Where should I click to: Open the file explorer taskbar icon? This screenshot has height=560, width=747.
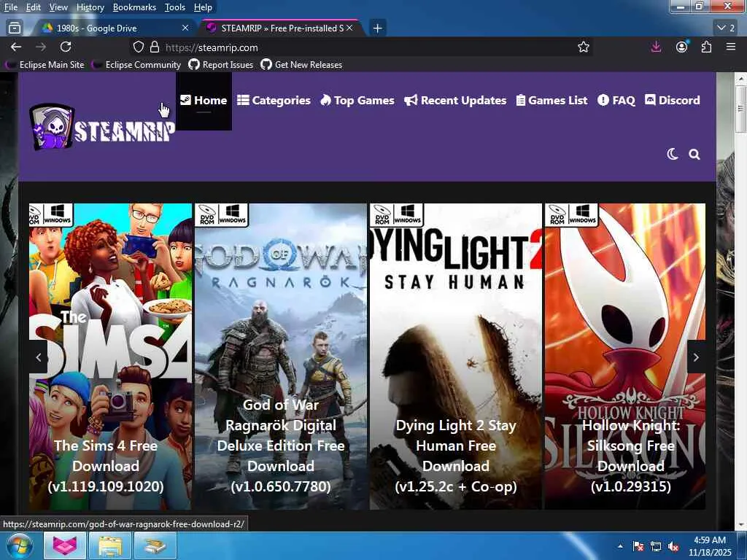[110, 545]
